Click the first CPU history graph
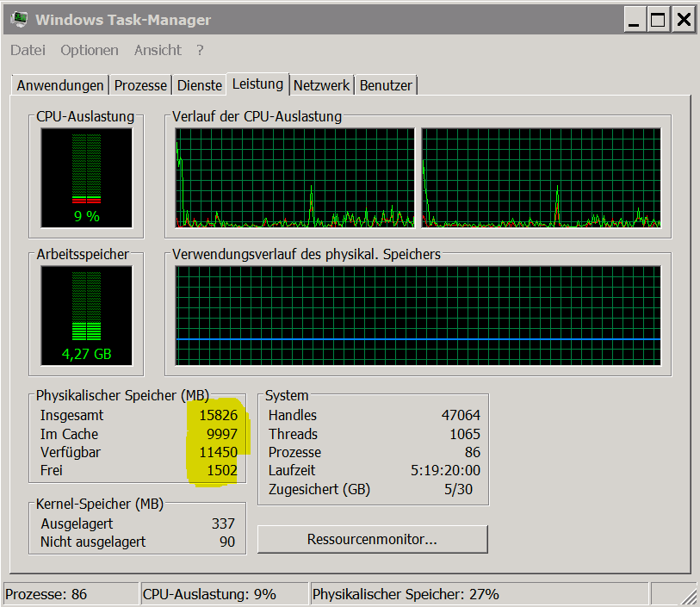The width and height of the screenshot is (700, 607). [294, 178]
